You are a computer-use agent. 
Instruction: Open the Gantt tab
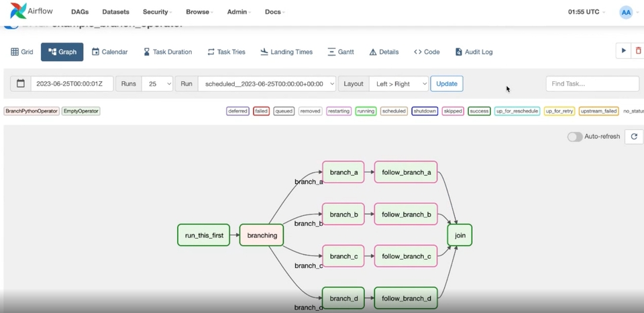point(341,52)
